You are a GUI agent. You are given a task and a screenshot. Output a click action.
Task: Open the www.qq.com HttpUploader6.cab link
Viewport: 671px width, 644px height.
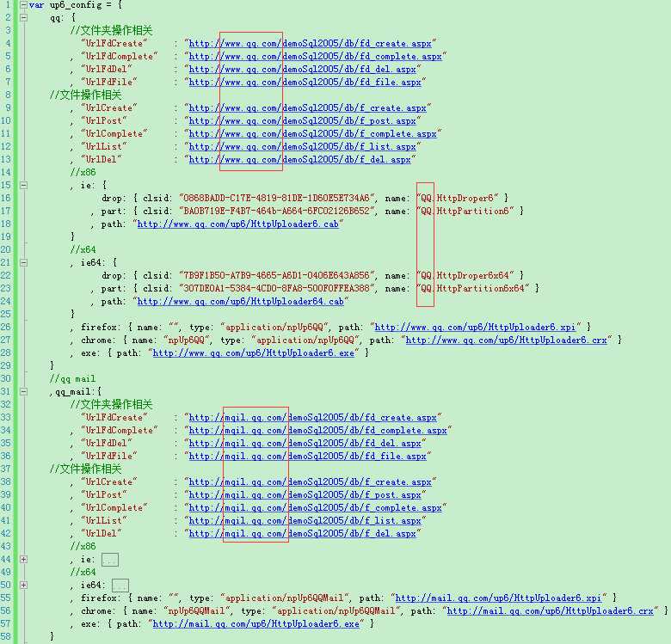pos(238,224)
